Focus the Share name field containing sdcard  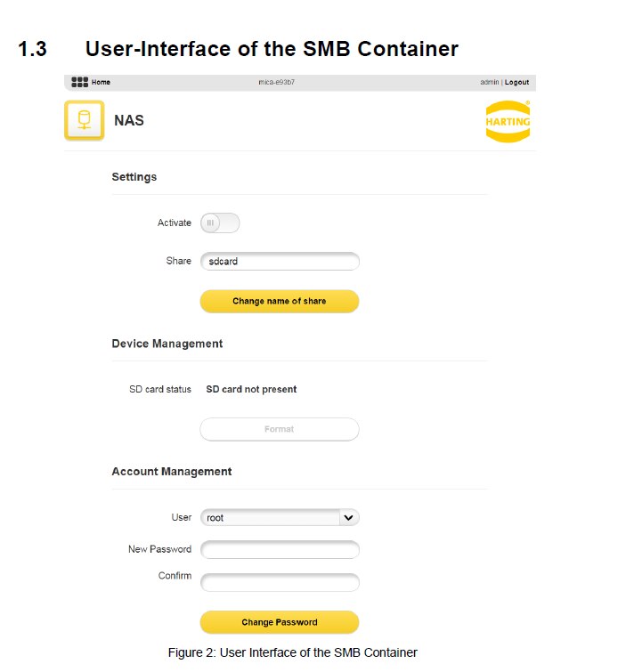pos(279,262)
